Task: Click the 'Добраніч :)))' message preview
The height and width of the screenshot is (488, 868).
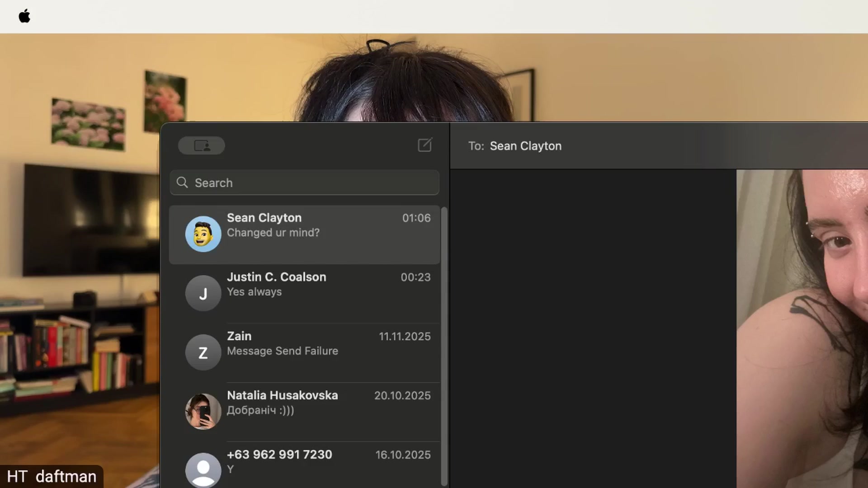Action: (260, 410)
